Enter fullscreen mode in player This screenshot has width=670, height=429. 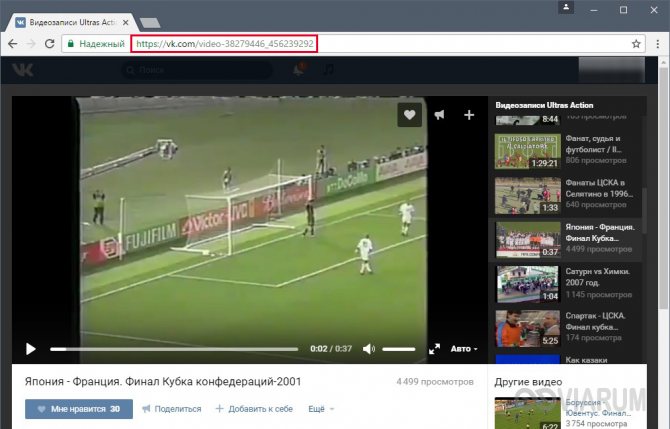[x=435, y=349]
